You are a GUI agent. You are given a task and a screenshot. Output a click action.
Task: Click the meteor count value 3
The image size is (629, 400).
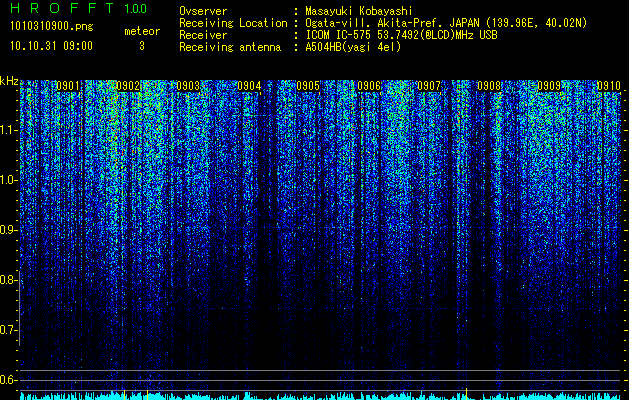click(142, 46)
